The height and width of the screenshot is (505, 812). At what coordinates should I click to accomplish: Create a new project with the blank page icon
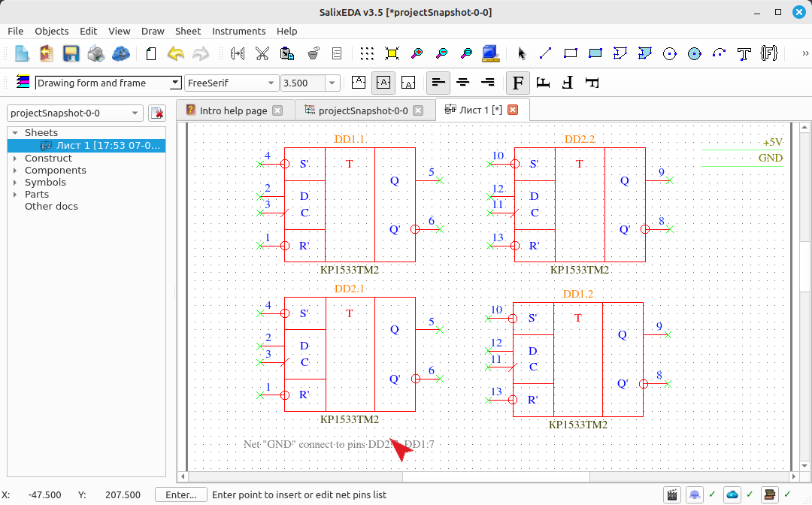[x=21, y=53]
